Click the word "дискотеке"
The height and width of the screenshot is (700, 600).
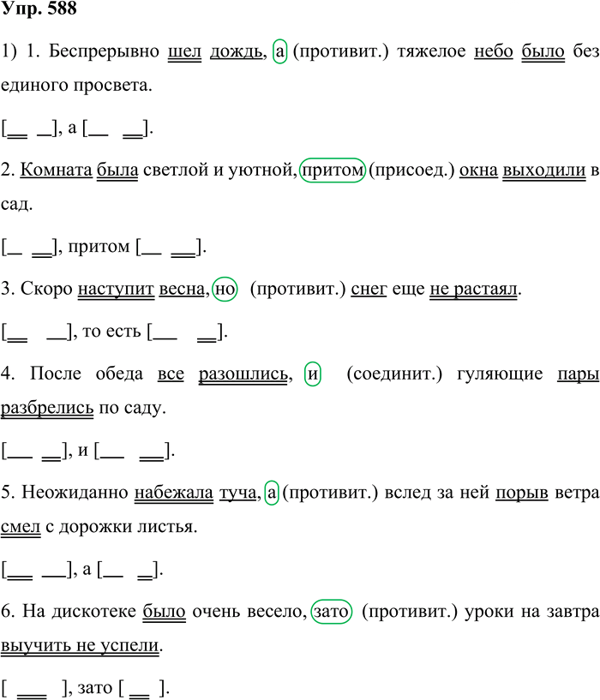(x=94, y=611)
